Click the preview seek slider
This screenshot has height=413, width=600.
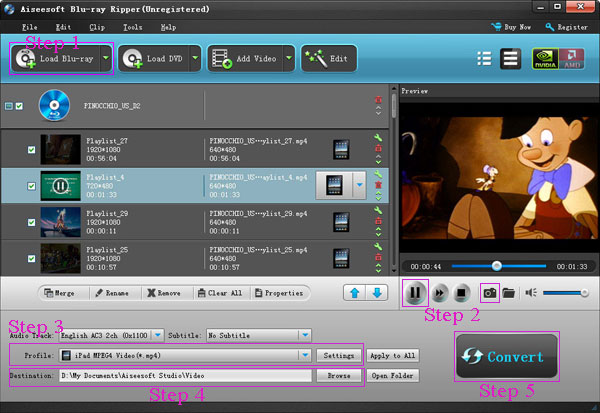click(495, 266)
